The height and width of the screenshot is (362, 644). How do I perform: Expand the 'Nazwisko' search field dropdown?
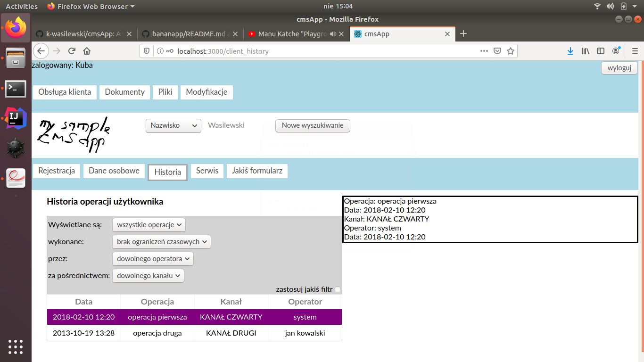(x=173, y=125)
